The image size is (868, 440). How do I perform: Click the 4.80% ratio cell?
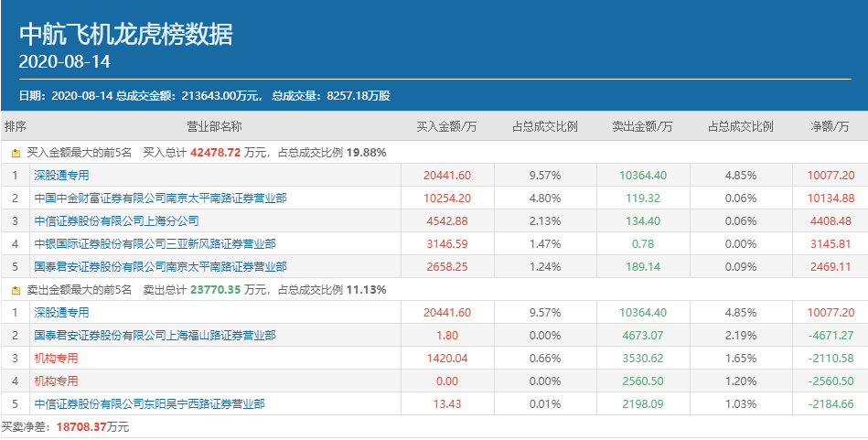[545, 199]
